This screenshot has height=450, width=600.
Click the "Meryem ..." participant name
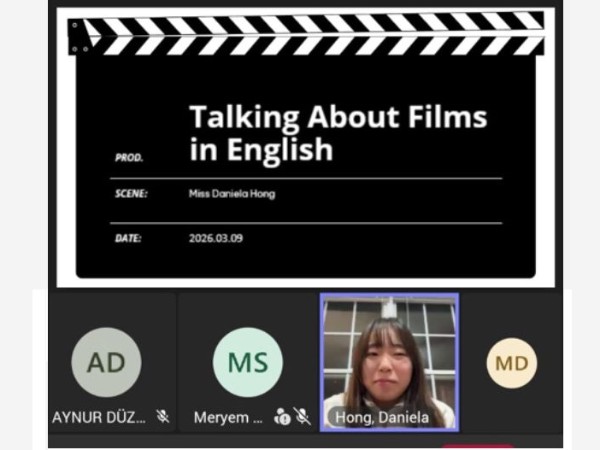pyautogui.click(x=229, y=417)
